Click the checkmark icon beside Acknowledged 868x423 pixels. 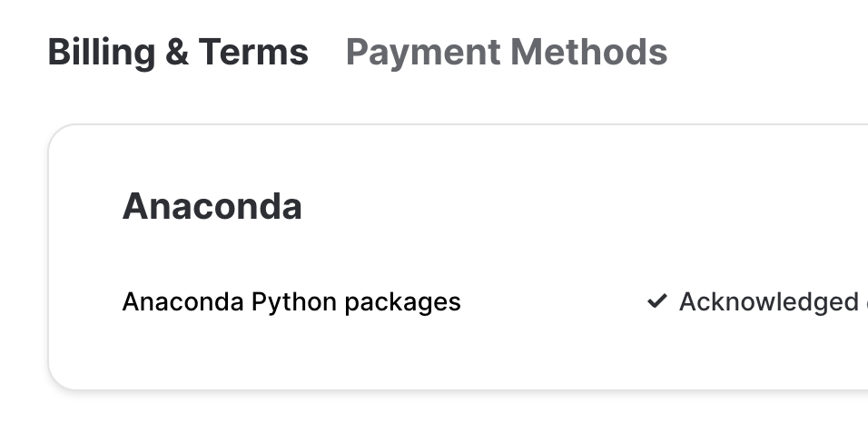point(656,301)
